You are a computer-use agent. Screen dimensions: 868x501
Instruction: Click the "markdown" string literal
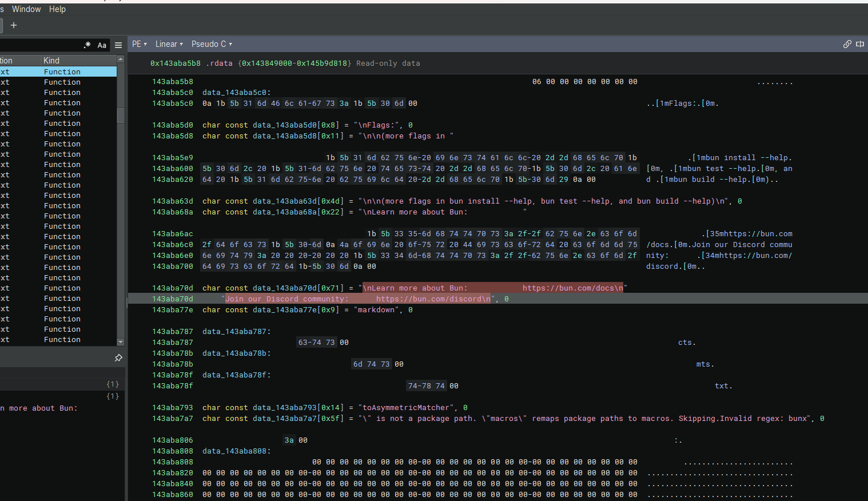point(376,310)
